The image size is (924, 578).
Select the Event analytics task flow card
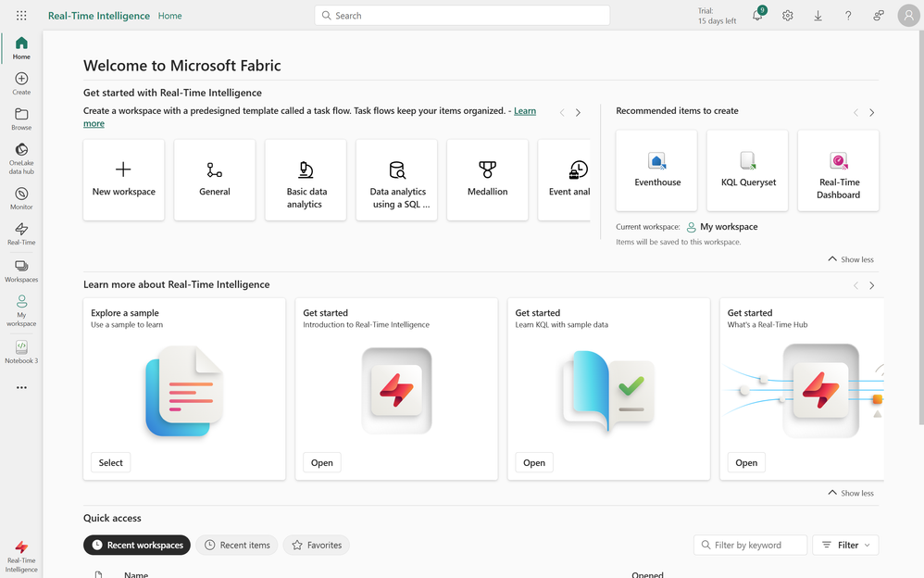(x=564, y=180)
